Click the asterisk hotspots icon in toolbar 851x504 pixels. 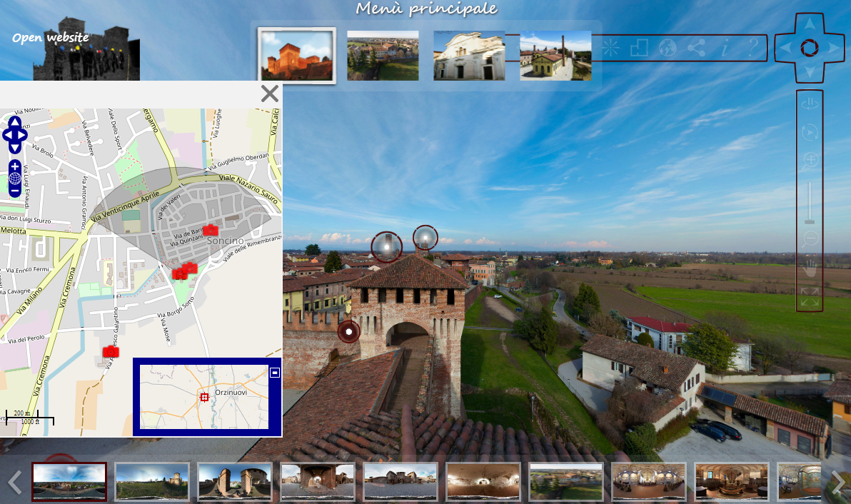[x=610, y=48]
